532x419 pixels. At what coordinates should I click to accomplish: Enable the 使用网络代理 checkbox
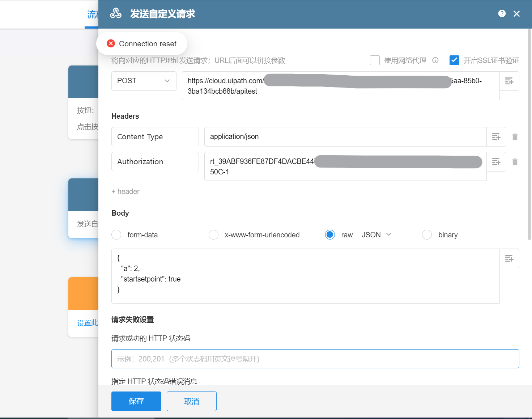point(375,60)
